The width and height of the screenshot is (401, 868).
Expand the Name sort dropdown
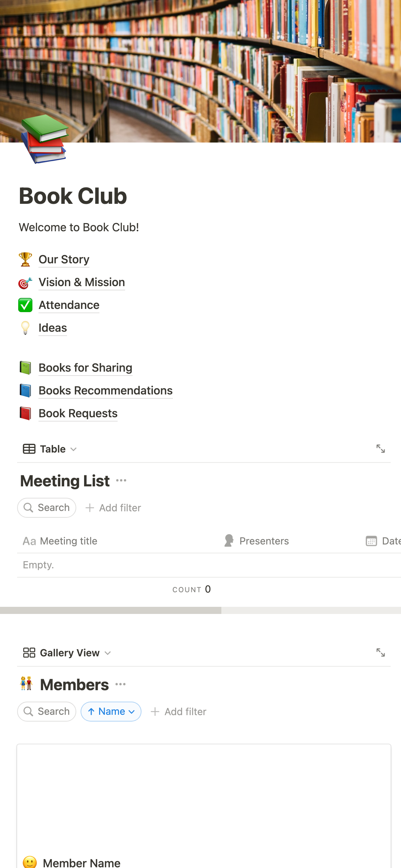(111, 712)
